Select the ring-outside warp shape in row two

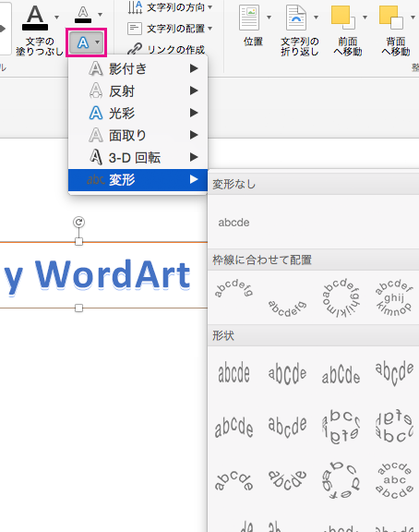[394, 427]
